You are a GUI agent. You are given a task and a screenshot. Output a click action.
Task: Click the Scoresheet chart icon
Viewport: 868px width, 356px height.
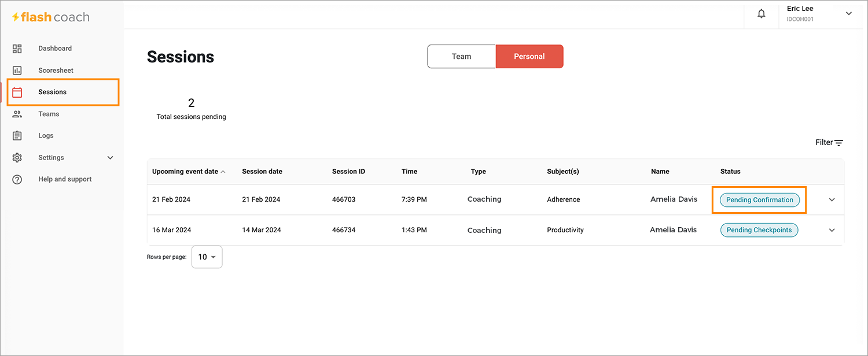[x=17, y=71]
